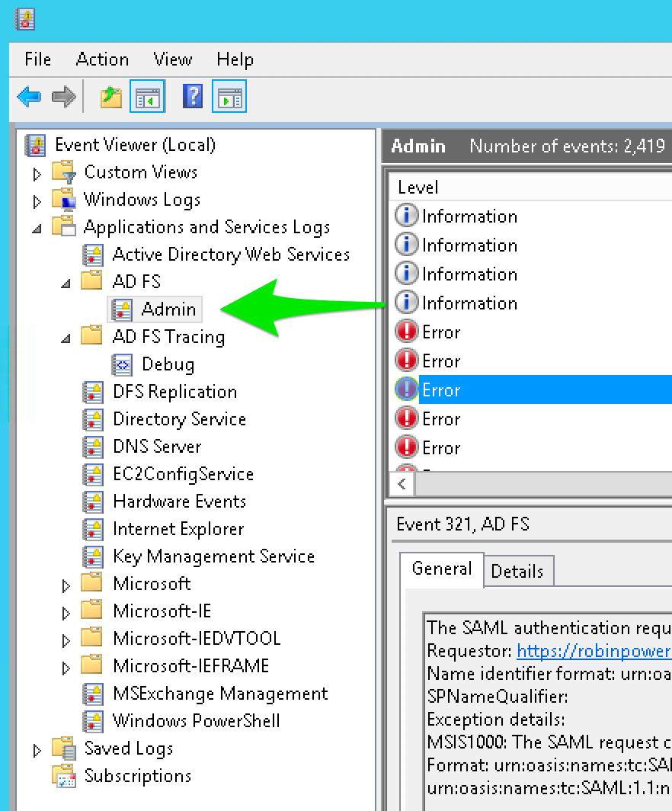The height and width of the screenshot is (811, 672).
Task: Click the Active Directory Web Services log icon
Action: click(92, 255)
